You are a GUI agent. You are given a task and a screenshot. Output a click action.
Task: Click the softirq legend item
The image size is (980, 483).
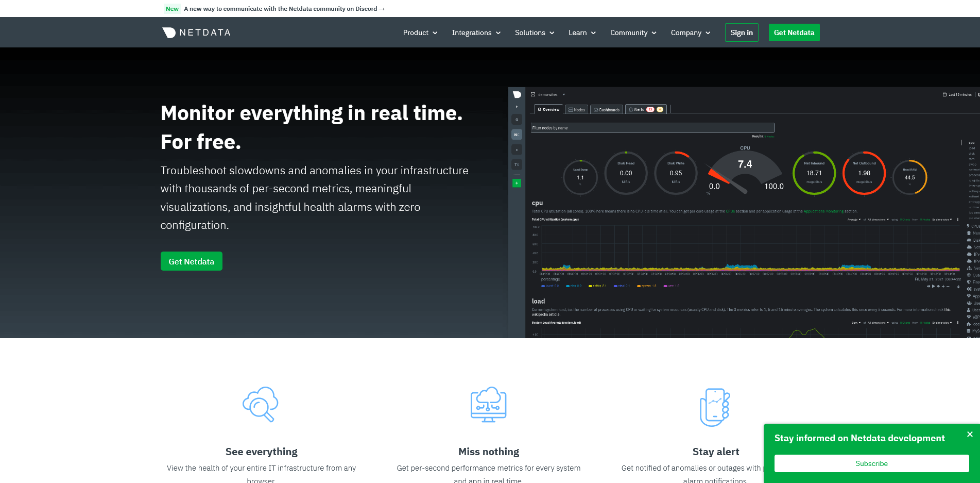[597, 286]
